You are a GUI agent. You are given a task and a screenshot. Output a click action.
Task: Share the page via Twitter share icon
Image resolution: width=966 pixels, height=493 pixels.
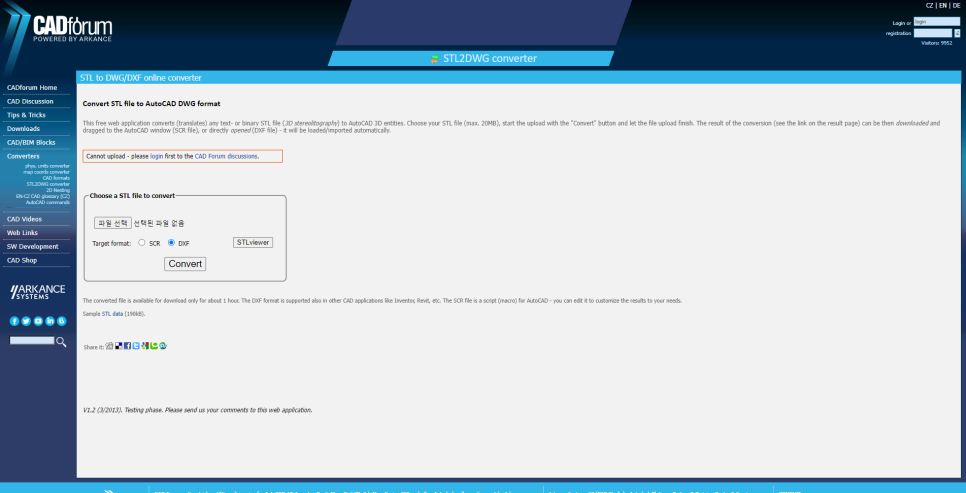[137, 346]
